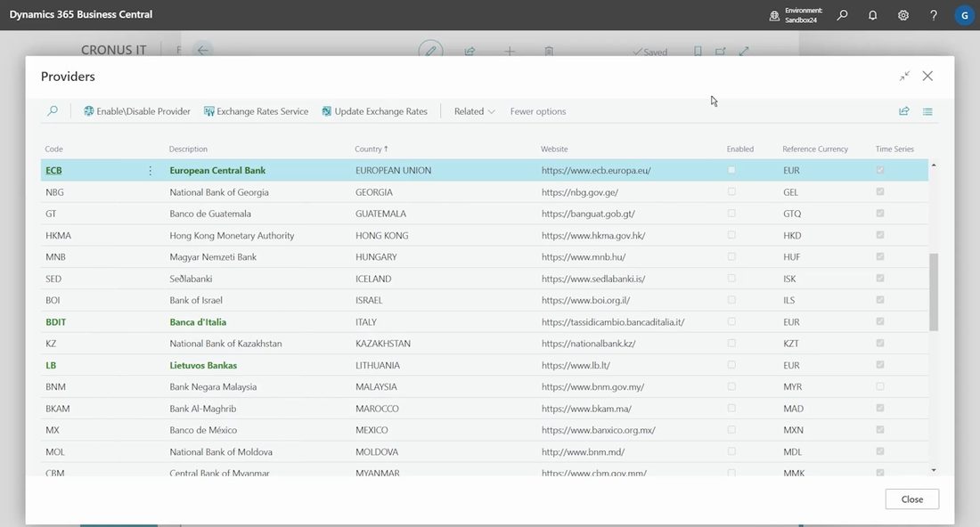Select the HUF reference currency cell
This screenshot has width=980, height=527.
click(x=791, y=256)
